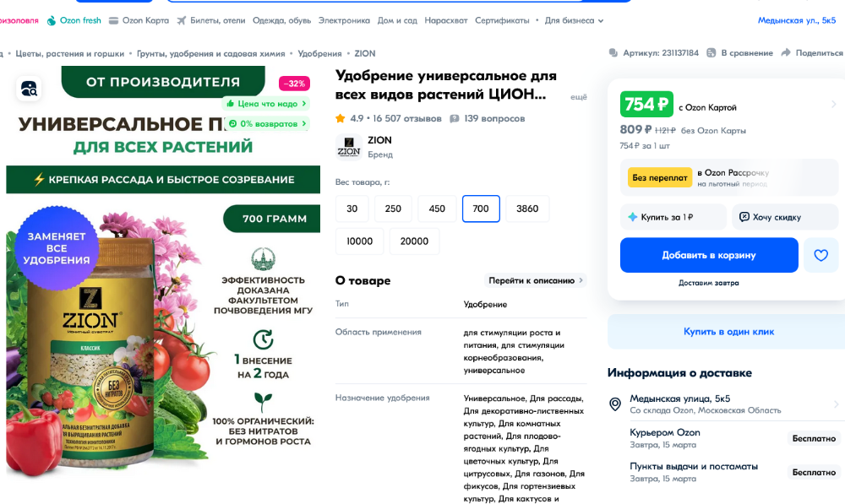Click Купить в один клик
This screenshot has height=504, width=845.
point(728,332)
